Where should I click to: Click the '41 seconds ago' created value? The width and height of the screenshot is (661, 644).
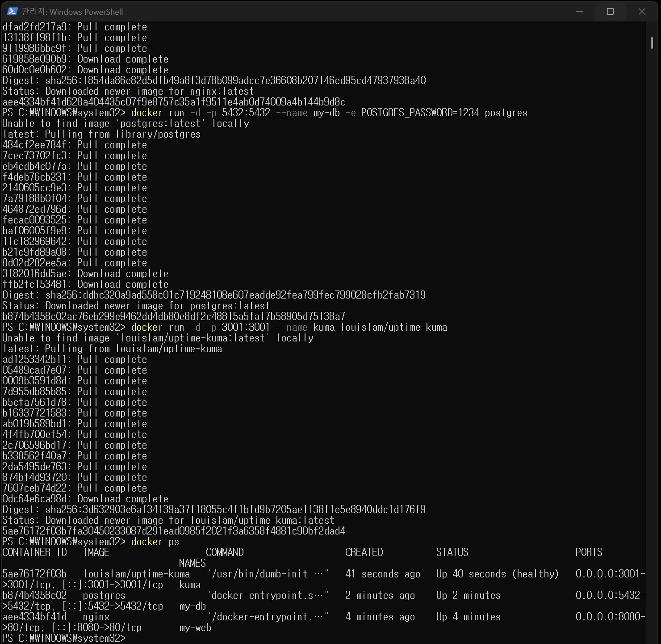tap(383, 574)
